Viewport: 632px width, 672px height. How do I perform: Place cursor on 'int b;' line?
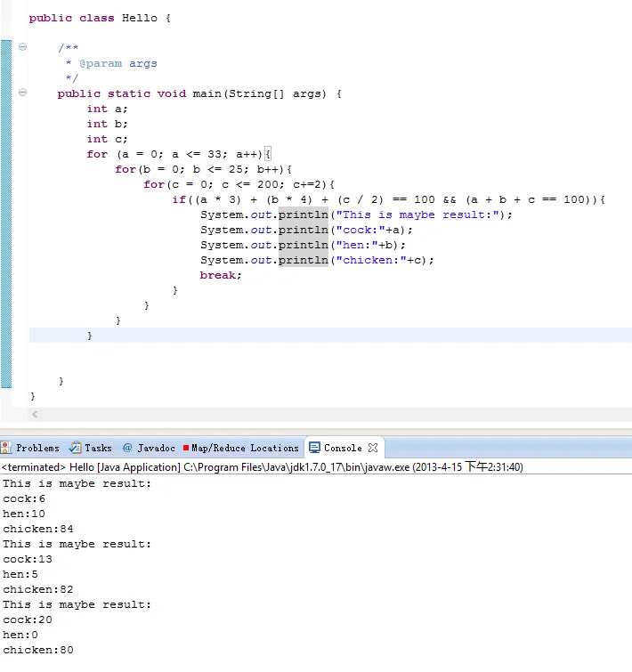tap(107, 124)
